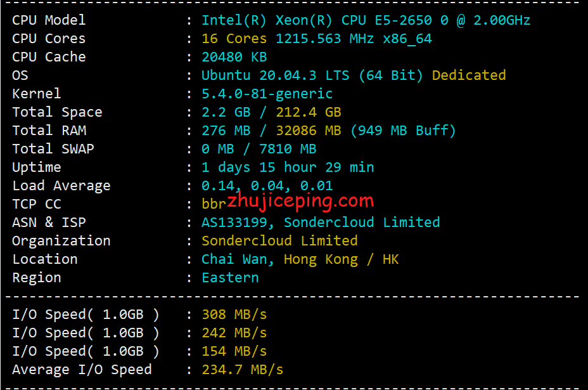This screenshot has height=390, width=588.
Task: Click the yellow "Dedicated" text
Action: (468, 75)
